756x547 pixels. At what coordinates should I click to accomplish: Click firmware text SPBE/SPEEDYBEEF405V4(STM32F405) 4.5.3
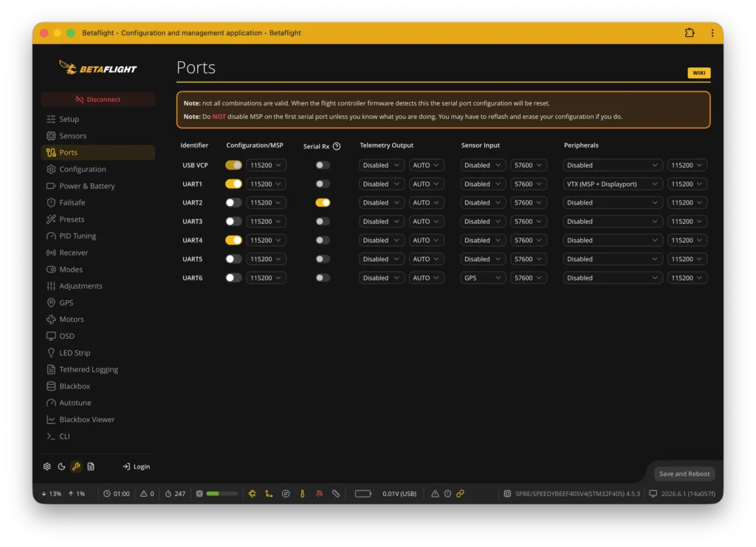[577, 494]
